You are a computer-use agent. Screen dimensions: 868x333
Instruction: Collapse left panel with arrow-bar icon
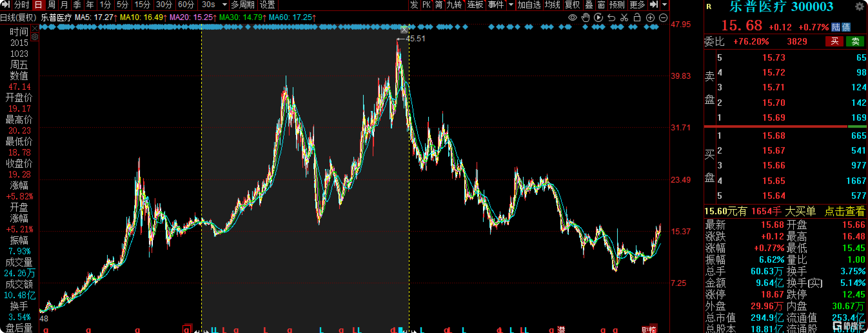point(6,5)
